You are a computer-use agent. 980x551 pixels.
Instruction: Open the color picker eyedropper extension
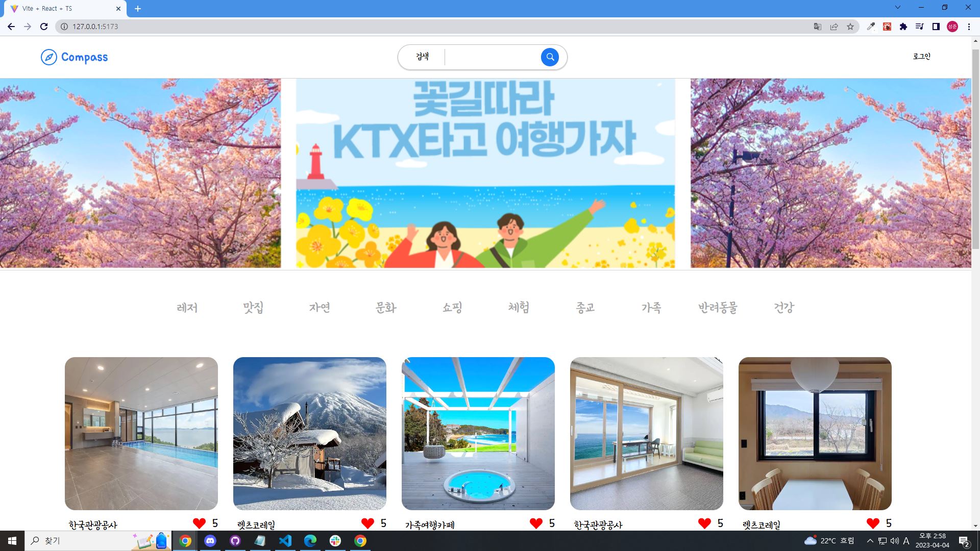(x=871, y=27)
